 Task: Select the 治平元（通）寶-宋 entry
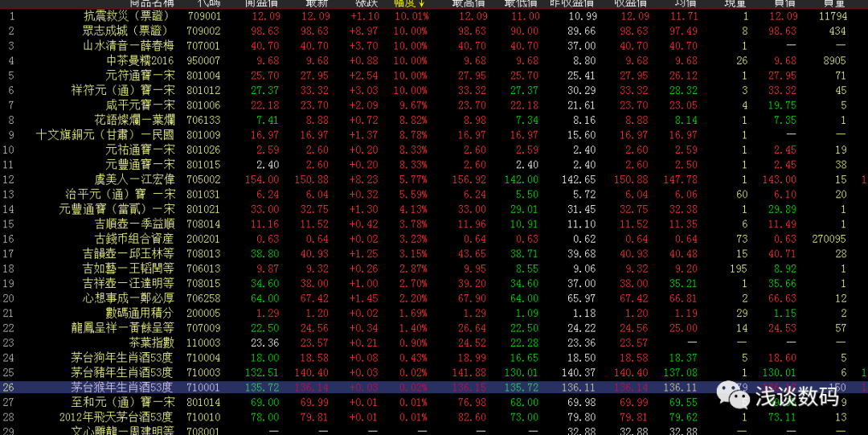120,195
